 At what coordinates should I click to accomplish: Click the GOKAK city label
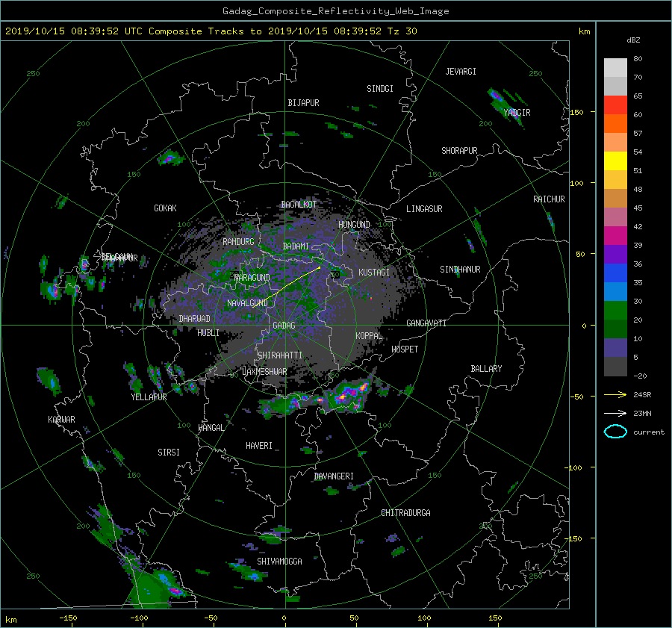(x=166, y=208)
